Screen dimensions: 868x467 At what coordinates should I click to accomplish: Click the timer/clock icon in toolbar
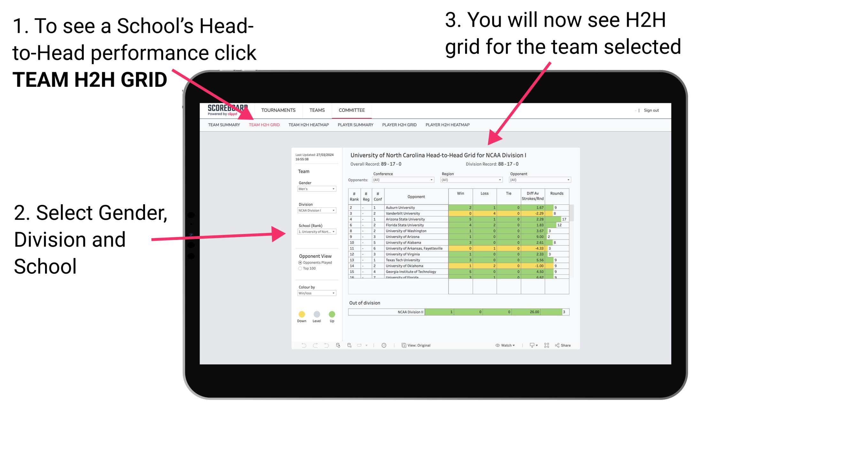coord(385,345)
